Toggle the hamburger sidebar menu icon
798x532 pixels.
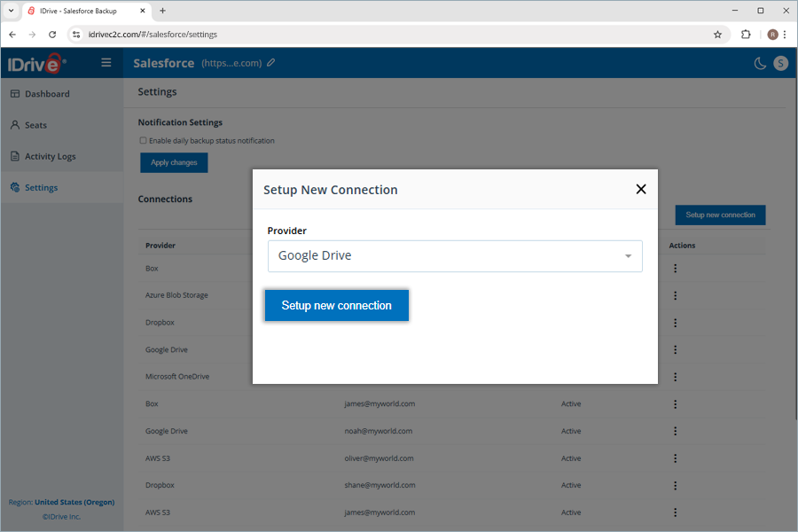coord(106,63)
